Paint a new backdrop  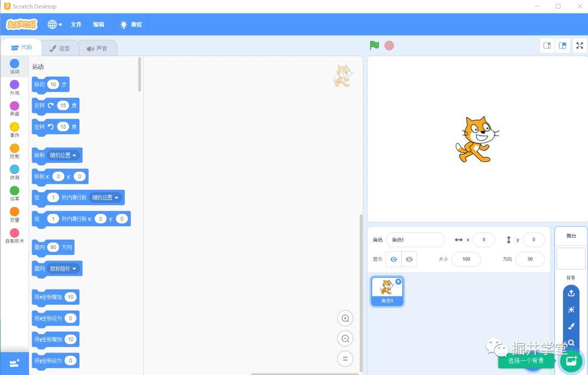[571, 326]
